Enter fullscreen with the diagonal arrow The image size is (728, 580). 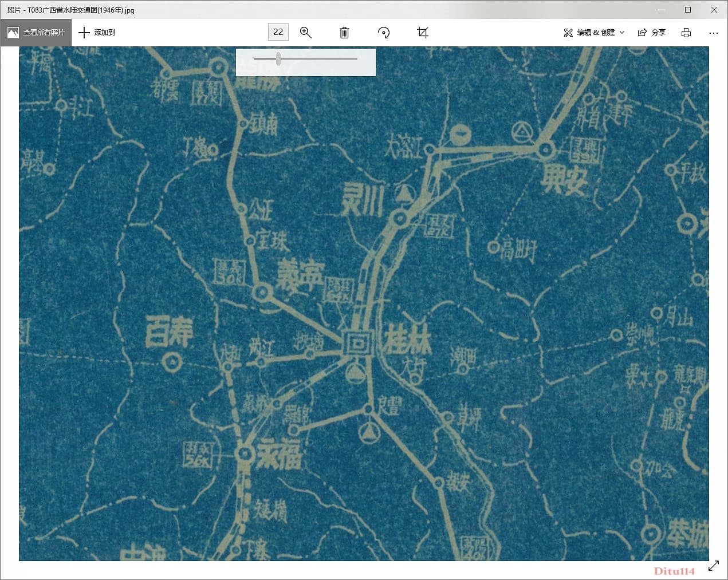click(713, 565)
